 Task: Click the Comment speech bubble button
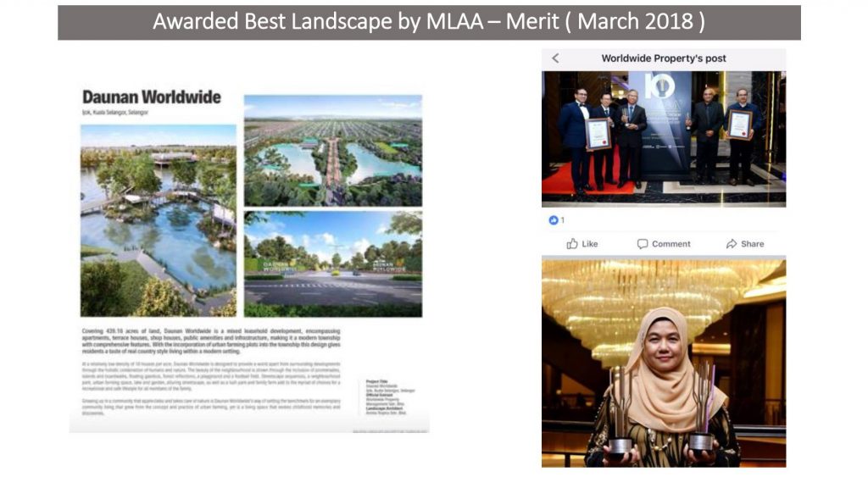[663, 244]
